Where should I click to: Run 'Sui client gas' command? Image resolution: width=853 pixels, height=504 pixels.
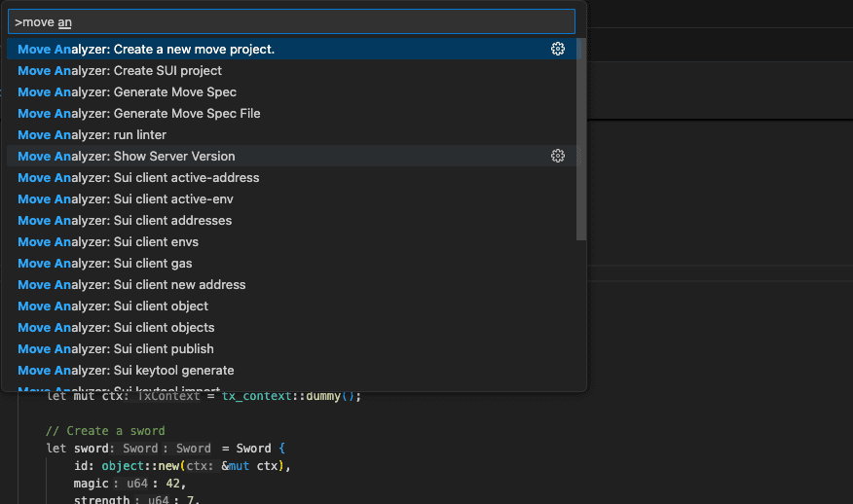tap(291, 263)
